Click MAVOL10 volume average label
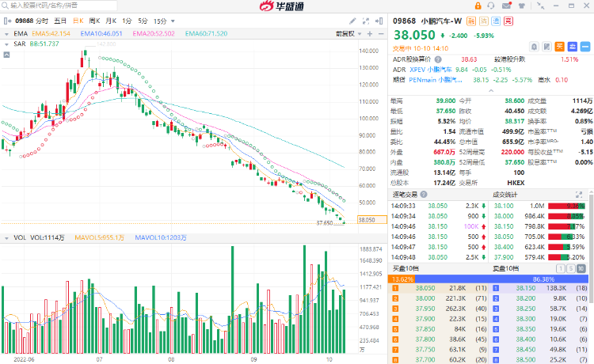This screenshot has width=594, height=364. (161, 237)
